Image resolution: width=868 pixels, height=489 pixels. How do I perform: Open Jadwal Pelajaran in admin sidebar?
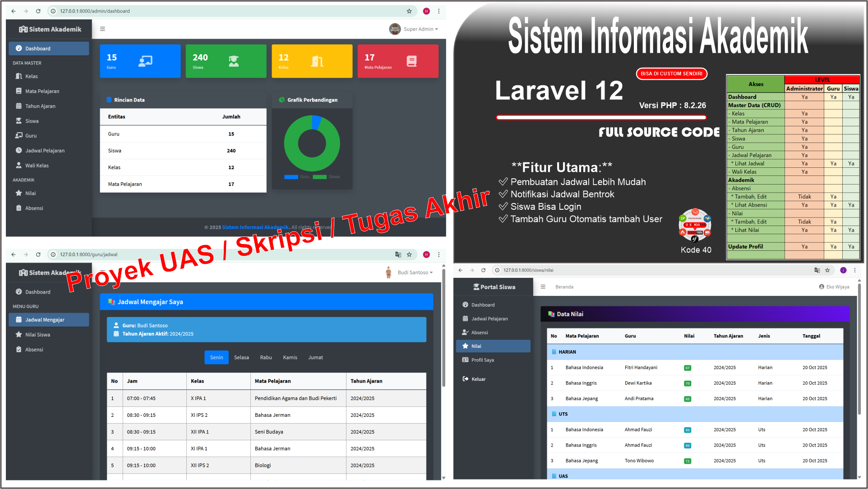(49, 151)
